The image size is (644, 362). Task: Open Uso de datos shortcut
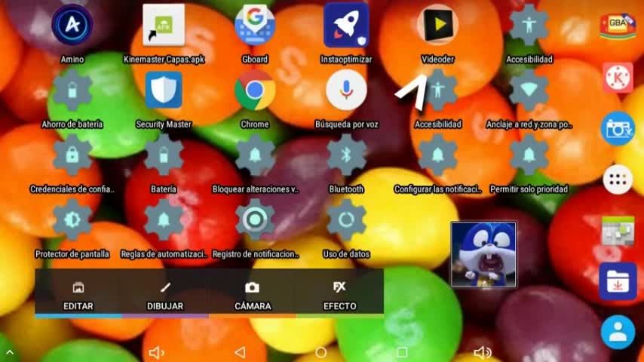tap(346, 221)
